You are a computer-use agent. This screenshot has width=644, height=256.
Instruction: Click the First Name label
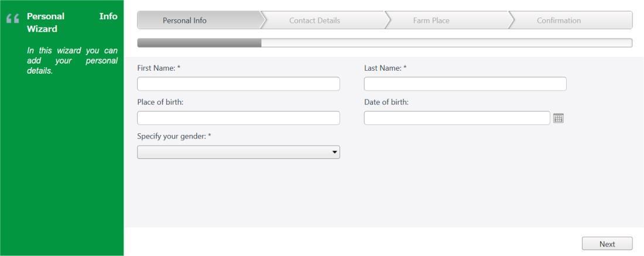(x=159, y=68)
